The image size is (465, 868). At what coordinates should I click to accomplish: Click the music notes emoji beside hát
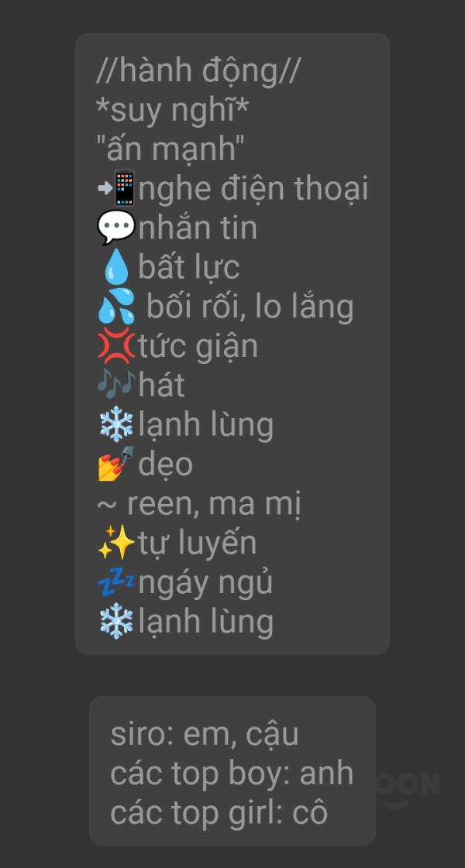[x=116, y=385]
